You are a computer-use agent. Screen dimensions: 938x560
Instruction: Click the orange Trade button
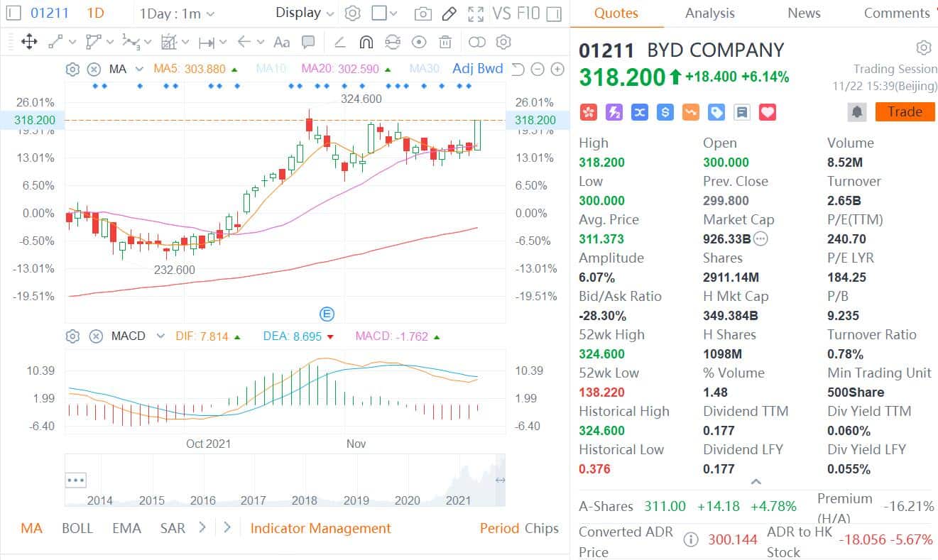coord(905,111)
